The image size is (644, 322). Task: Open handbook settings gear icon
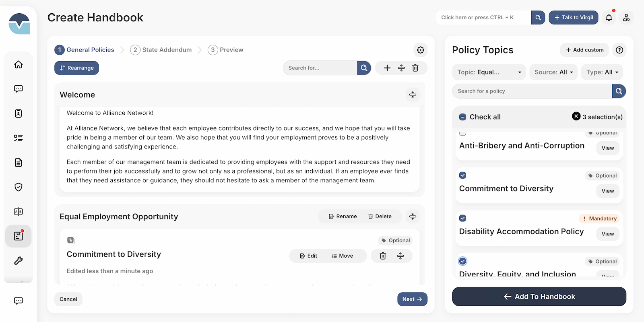[420, 50]
